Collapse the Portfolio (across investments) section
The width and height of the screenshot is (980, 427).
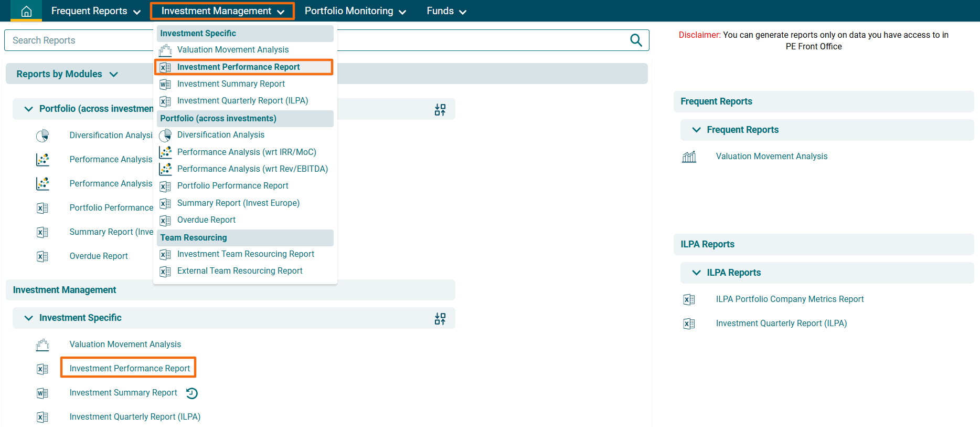coord(28,109)
